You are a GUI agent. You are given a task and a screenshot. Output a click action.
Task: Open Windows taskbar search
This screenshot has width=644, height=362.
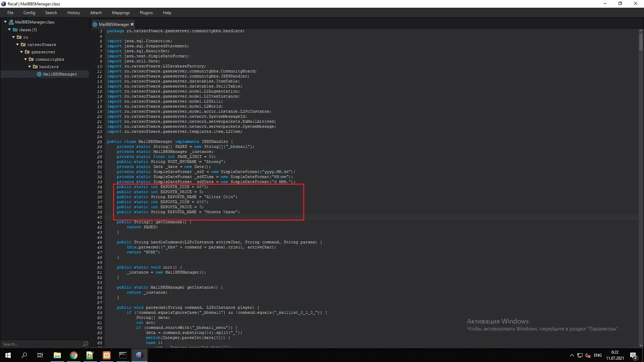[x=24, y=355]
